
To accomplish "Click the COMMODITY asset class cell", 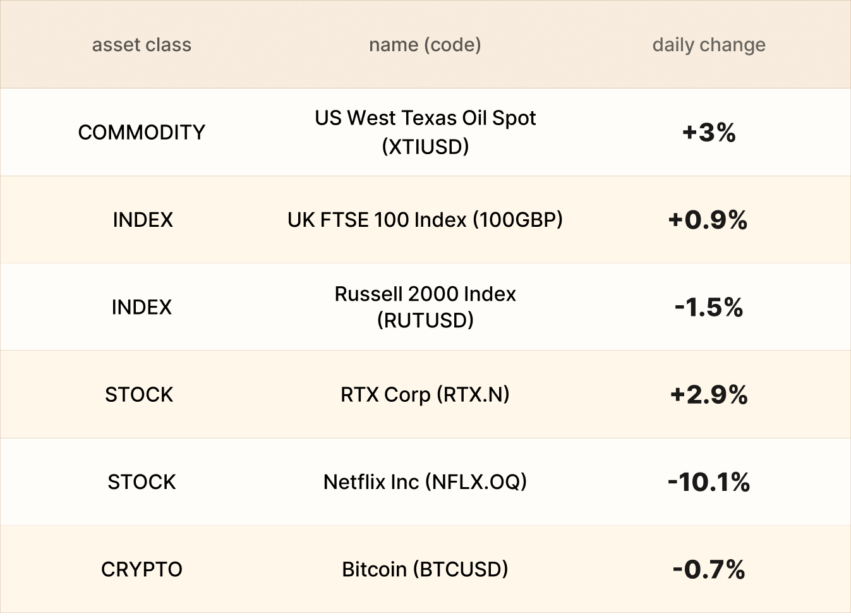I will tap(142, 132).
